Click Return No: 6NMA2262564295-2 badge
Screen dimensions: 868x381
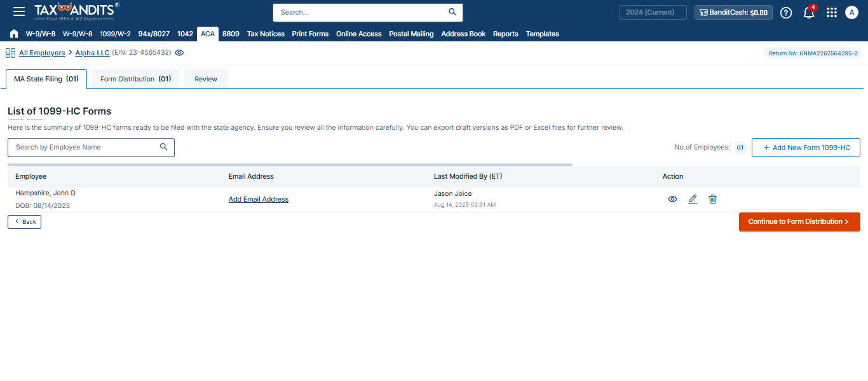tap(813, 53)
